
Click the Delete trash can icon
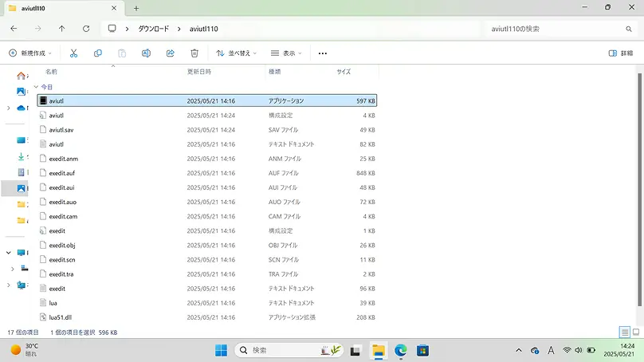tap(194, 53)
